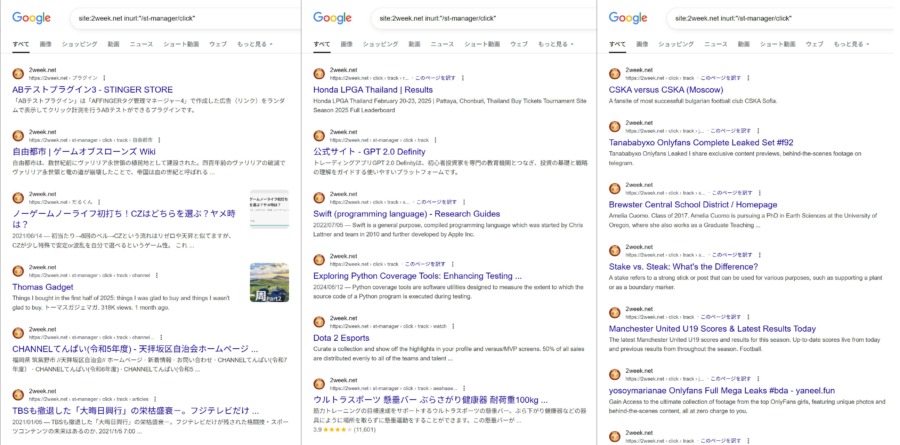Click the favicon of the Stake vs. Steak result

coord(615,250)
